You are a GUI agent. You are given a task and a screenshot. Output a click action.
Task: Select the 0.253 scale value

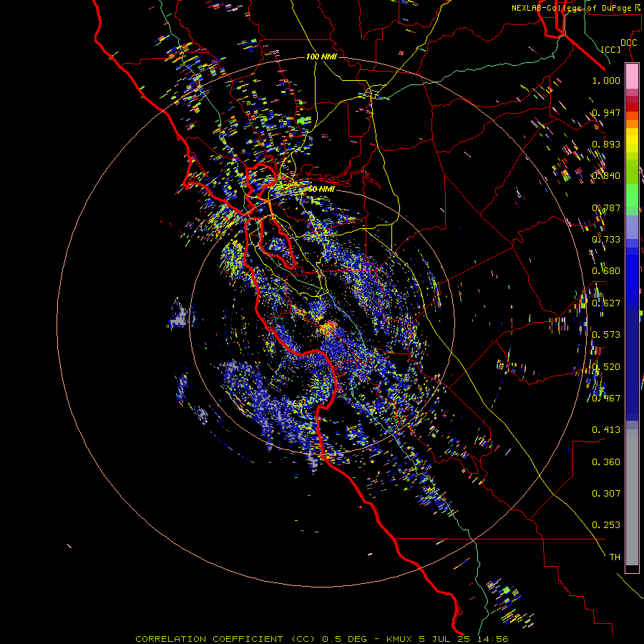[x=606, y=525]
